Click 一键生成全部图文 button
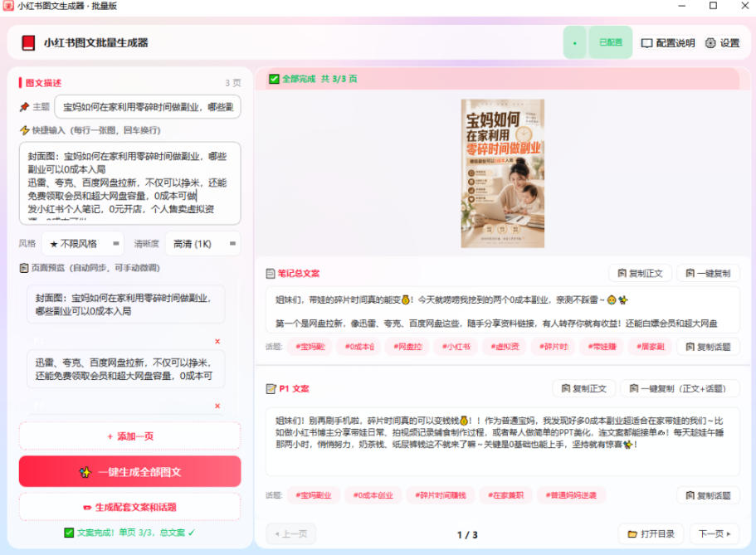Image resolution: width=756 pixels, height=555 pixels. [129, 471]
